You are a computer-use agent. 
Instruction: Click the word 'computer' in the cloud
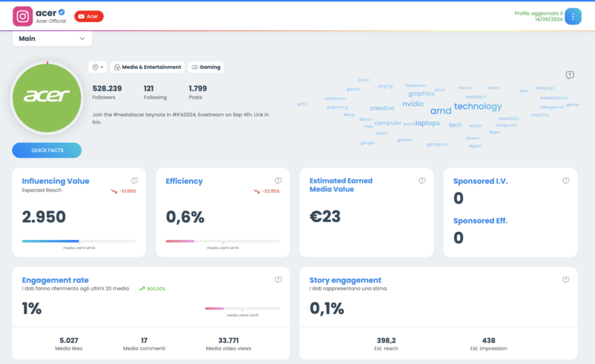(x=388, y=123)
